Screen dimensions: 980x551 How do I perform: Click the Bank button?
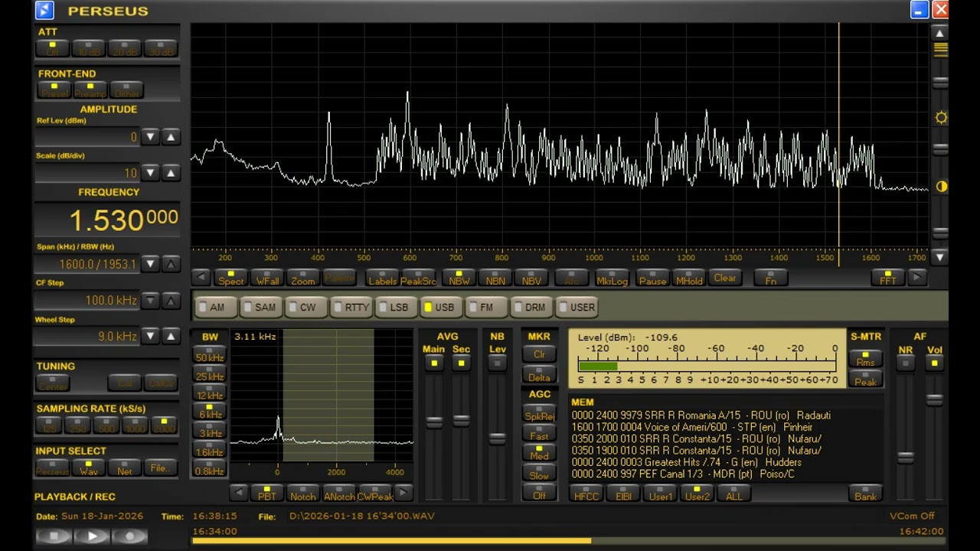point(866,494)
